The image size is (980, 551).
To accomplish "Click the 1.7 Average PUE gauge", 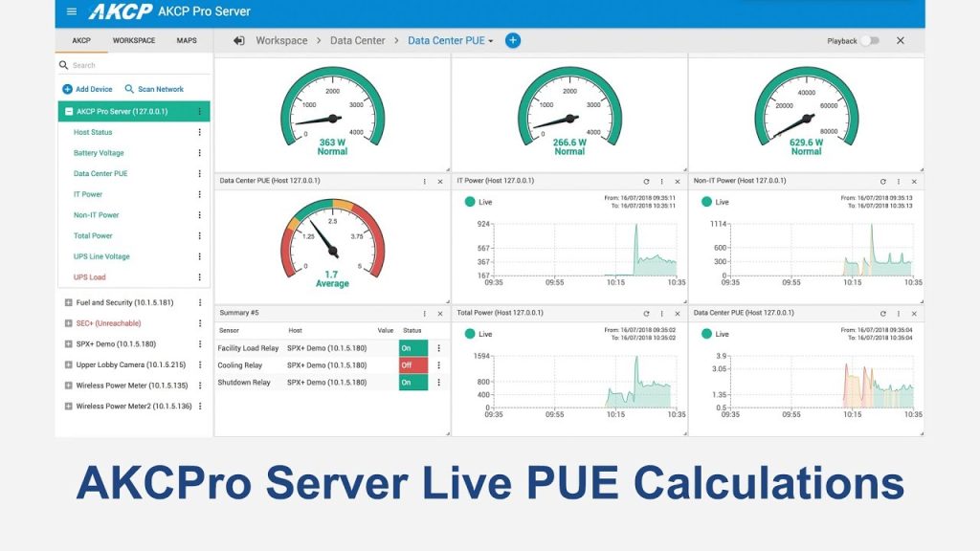I will (x=332, y=242).
